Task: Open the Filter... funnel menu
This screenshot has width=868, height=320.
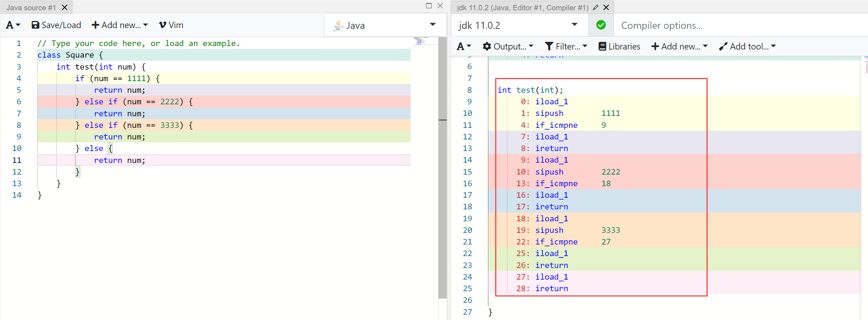Action: [x=566, y=46]
